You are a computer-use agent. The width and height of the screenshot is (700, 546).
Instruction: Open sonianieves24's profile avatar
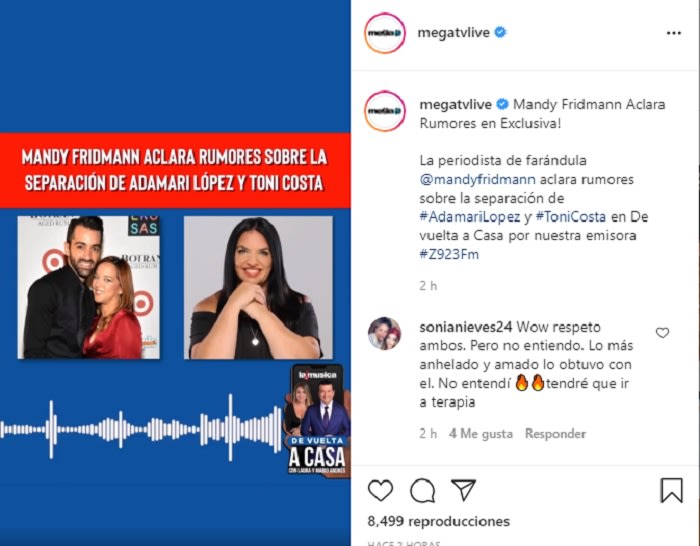384,333
